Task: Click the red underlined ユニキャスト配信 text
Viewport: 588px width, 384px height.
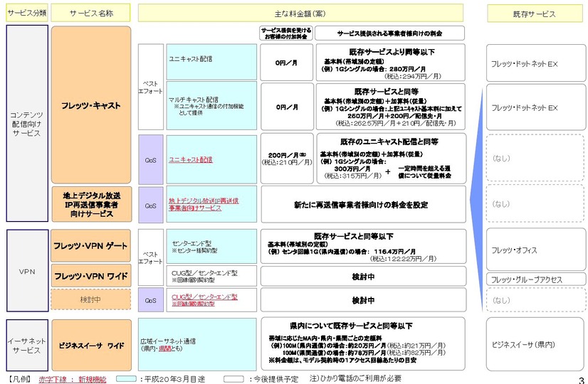Action: [191, 159]
